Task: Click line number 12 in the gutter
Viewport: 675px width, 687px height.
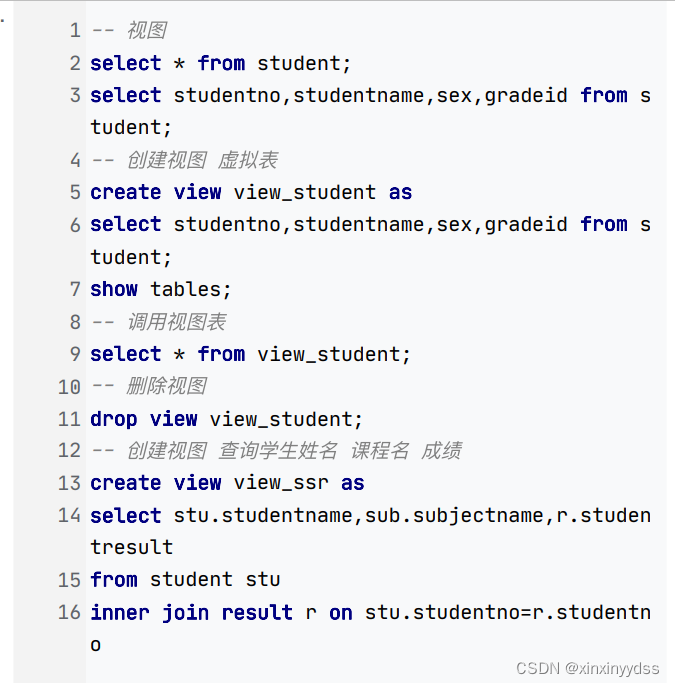Action: point(69,451)
